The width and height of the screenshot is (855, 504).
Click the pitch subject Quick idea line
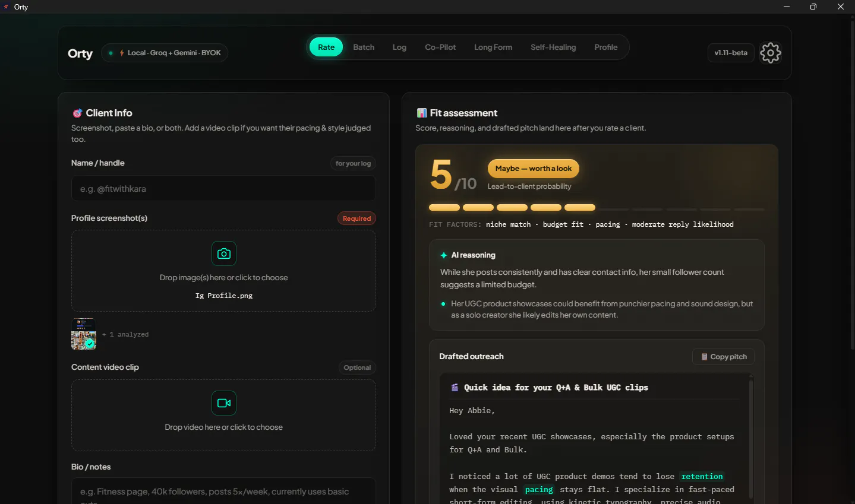click(x=556, y=388)
